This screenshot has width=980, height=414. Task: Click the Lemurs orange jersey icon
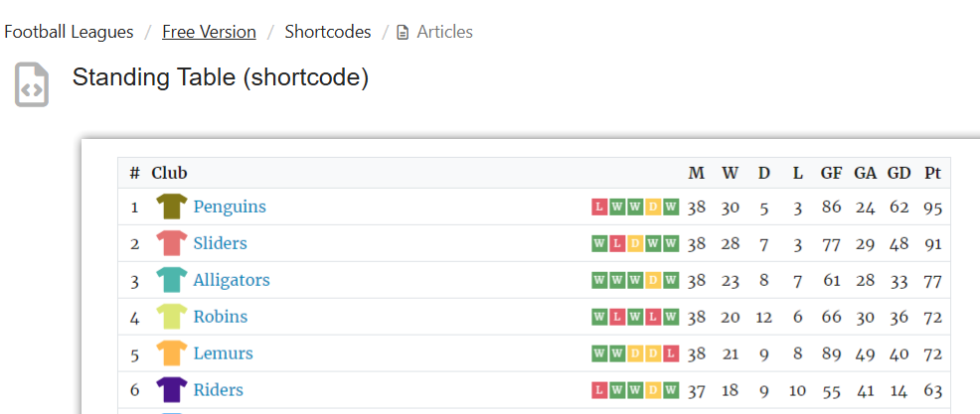click(x=171, y=352)
